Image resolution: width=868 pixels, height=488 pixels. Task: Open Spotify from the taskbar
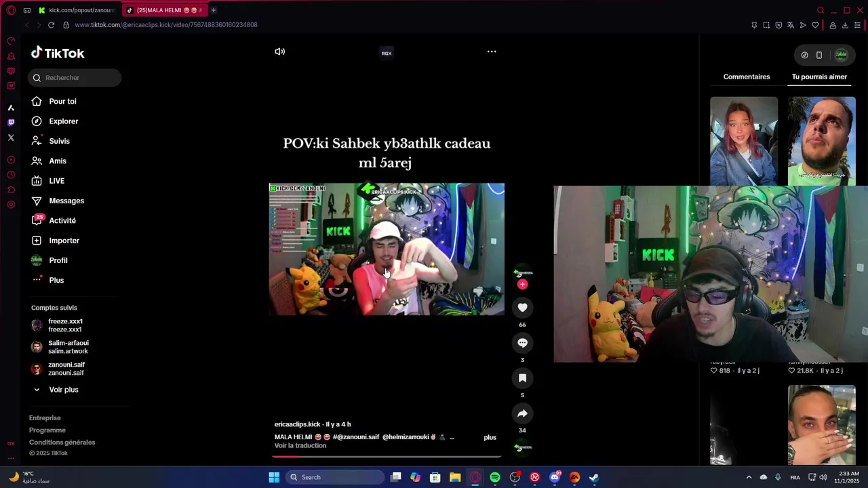click(x=495, y=477)
